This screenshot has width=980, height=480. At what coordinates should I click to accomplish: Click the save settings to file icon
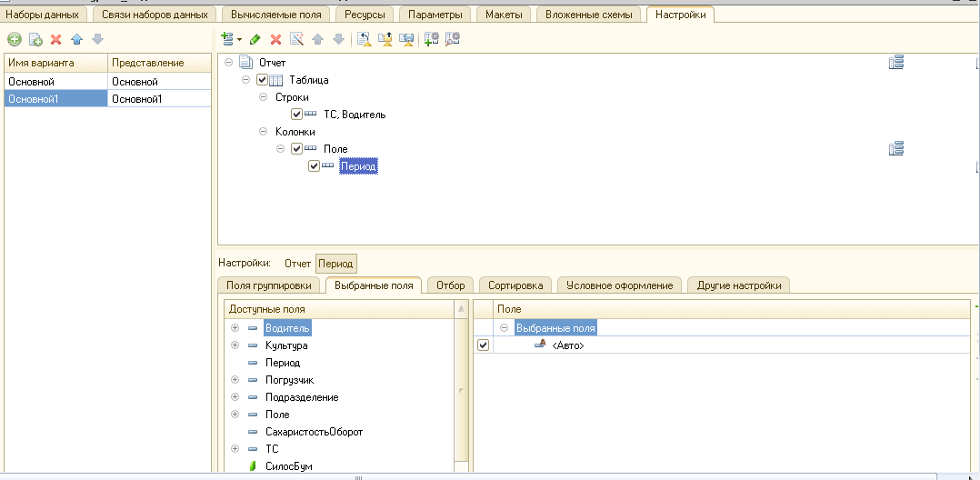[406, 39]
